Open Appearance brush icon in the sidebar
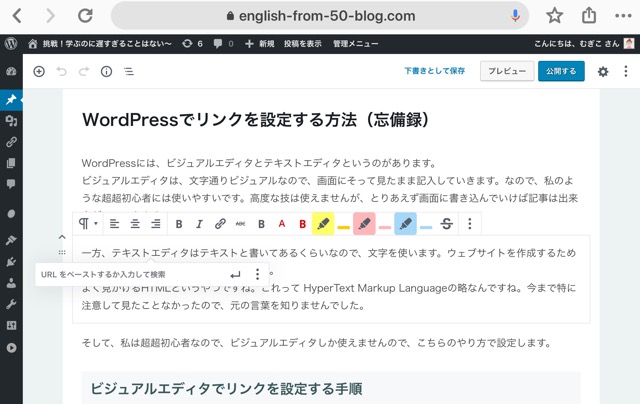 pos(11,240)
